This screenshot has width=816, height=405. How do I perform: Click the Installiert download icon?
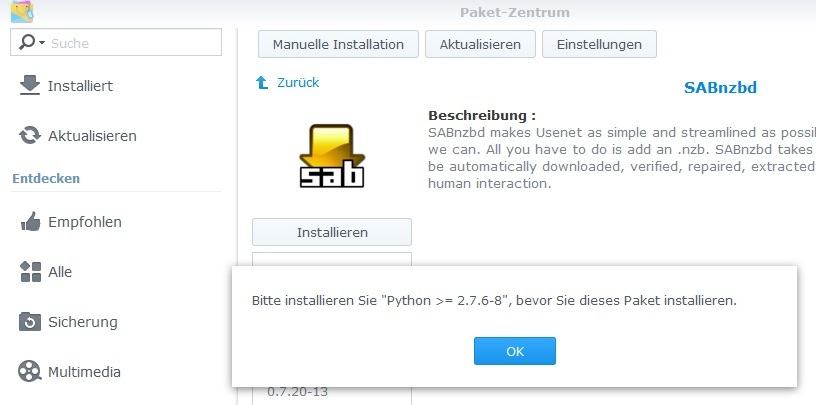30,85
